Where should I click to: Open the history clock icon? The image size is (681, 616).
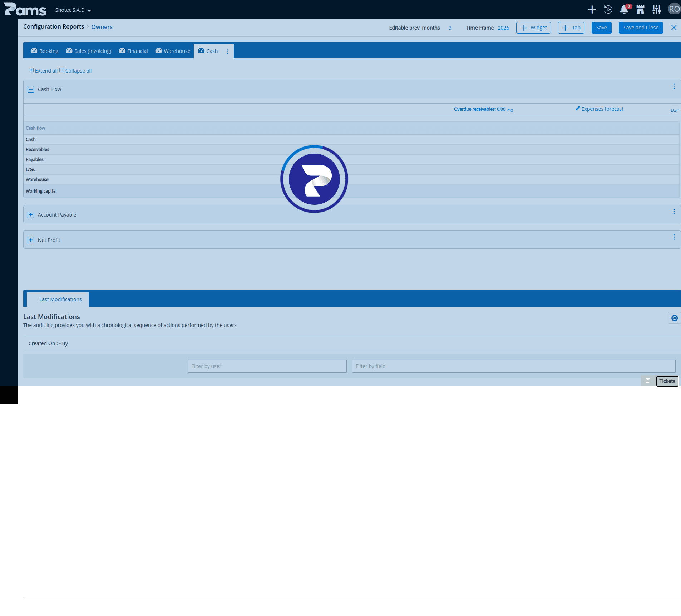[608, 10]
